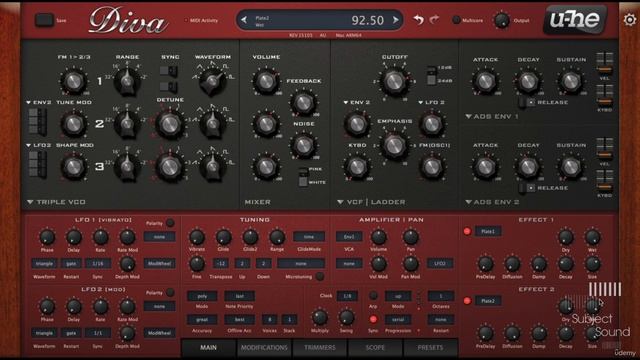Click ADS ENV 2 VEL slider
The image size is (640, 360).
[x=604, y=149]
